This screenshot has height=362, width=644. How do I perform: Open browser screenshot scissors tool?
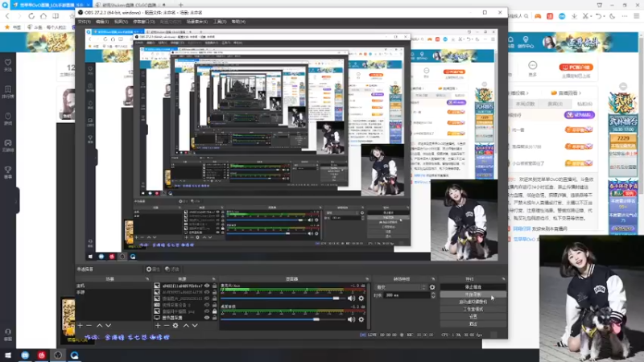coord(586,16)
